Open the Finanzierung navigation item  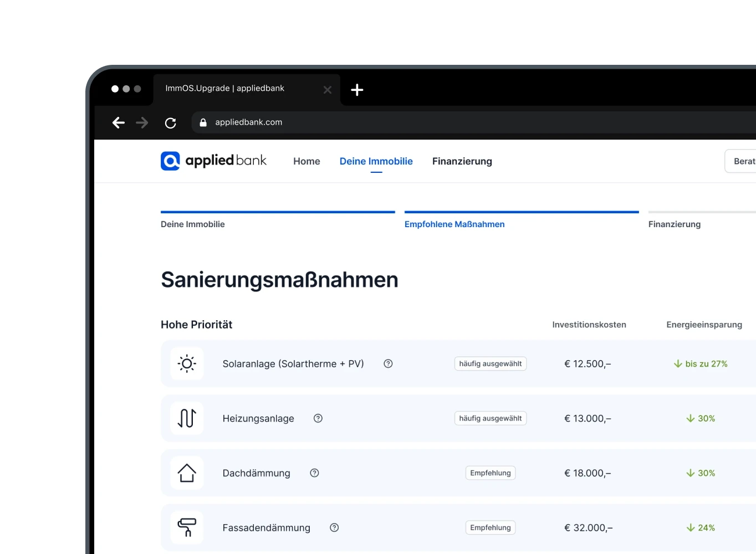tap(462, 161)
